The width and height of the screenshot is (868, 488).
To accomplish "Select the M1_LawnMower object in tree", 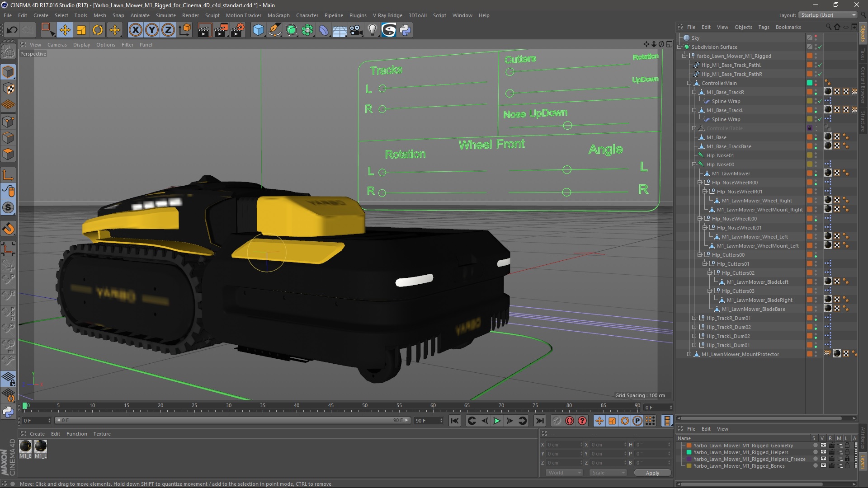I will point(731,174).
